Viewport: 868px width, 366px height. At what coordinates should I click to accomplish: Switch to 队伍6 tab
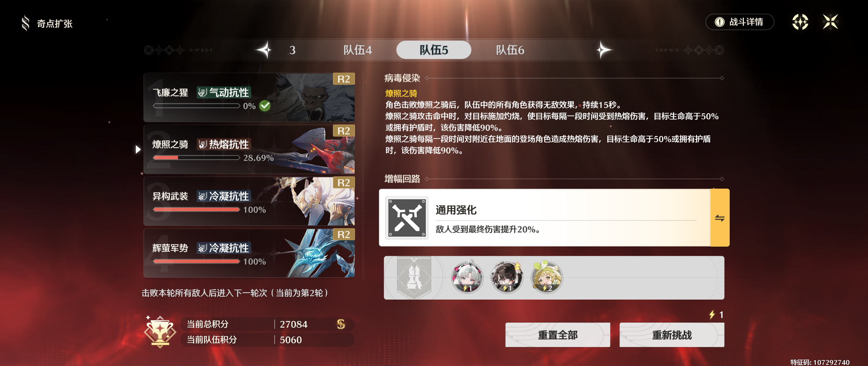point(510,50)
